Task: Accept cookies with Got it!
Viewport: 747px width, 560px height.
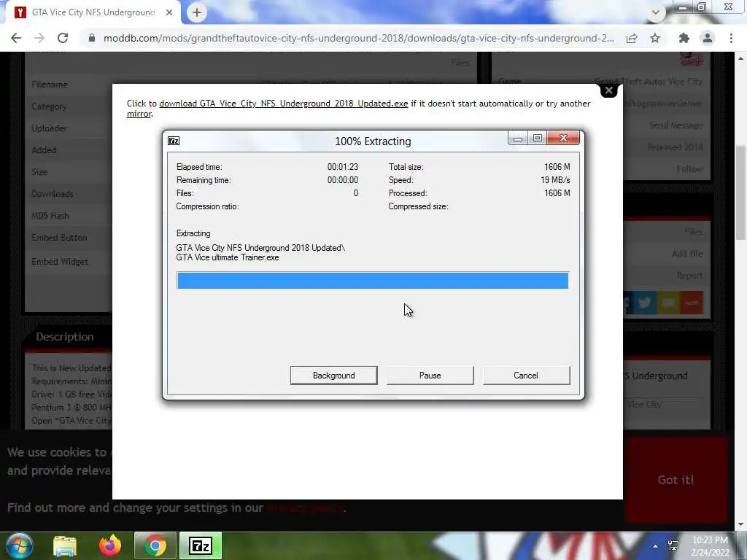Action: pyautogui.click(x=676, y=480)
